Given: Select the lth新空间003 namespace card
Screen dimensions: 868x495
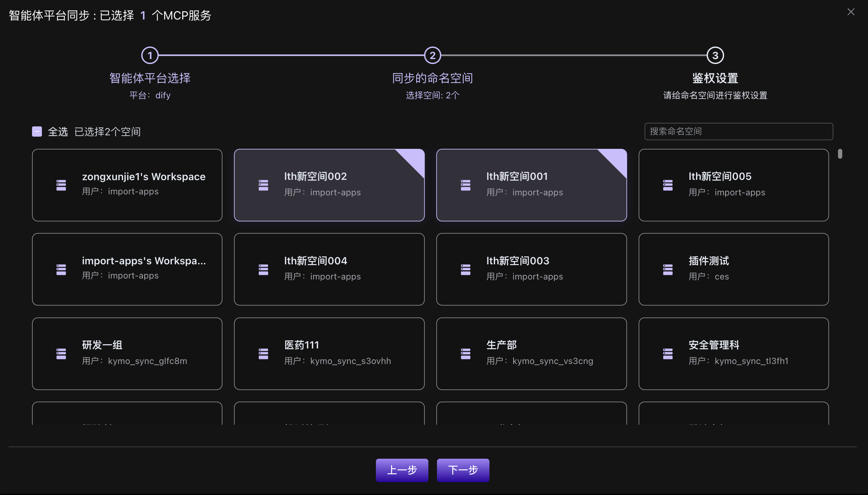Looking at the screenshot, I should click(531, 269).
